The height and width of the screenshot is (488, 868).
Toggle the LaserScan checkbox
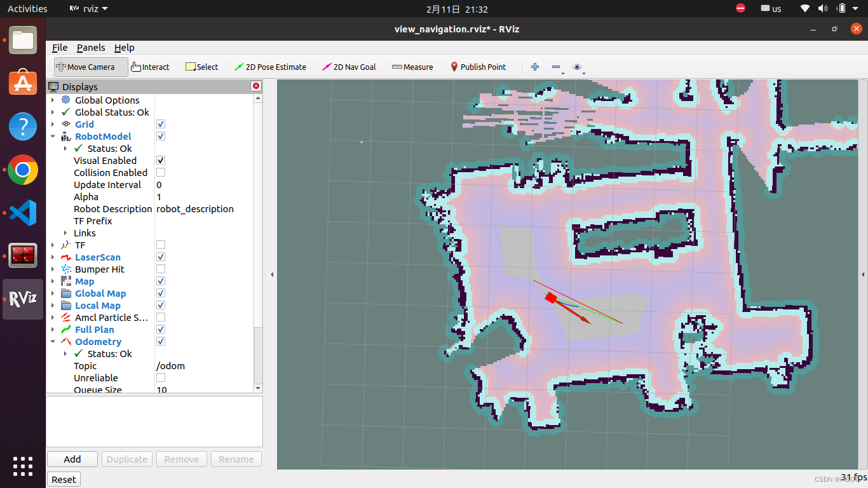point(161,257)
